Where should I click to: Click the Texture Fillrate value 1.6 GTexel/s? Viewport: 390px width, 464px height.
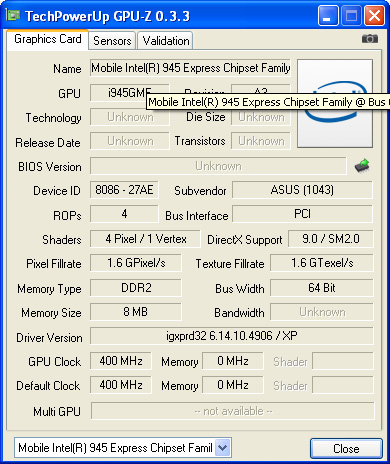click(322, 263)
